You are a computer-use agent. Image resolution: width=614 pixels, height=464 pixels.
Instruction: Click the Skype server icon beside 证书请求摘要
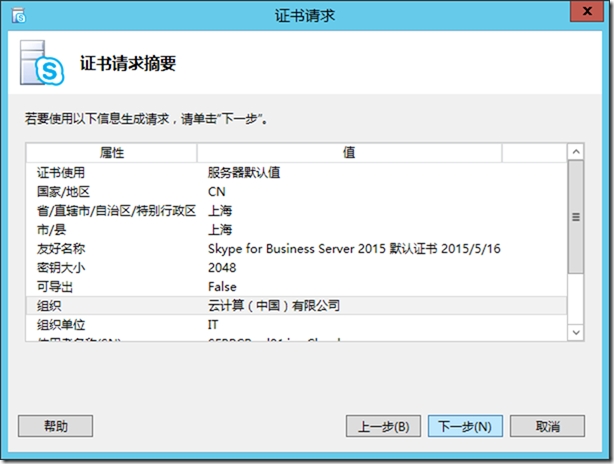pos(42,63)
